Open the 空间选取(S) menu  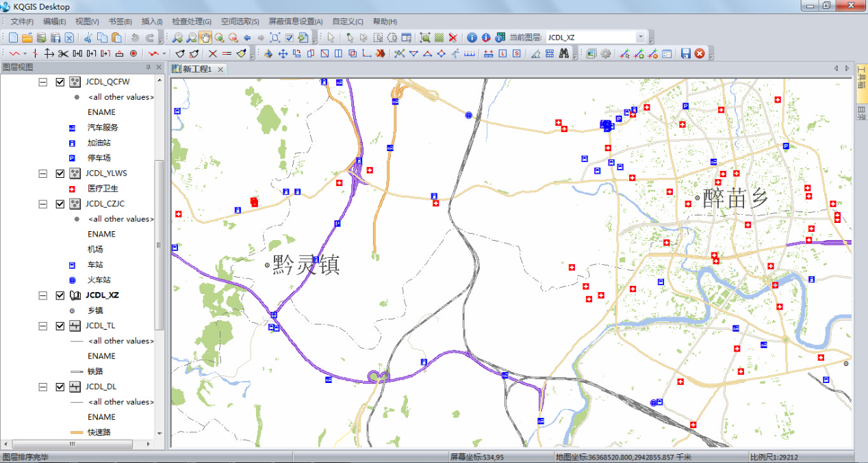click(240, 21)
